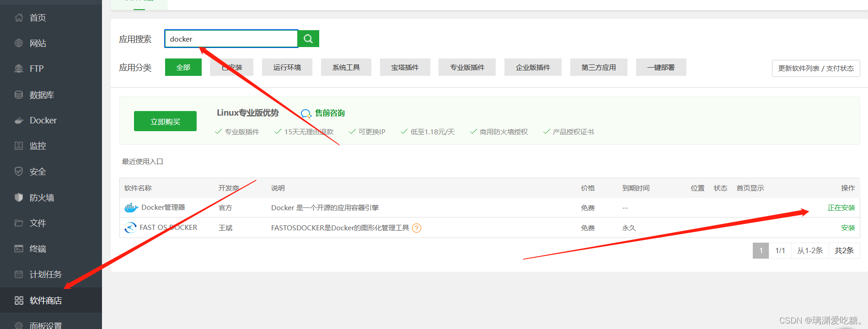Click the Linux专业版优势 heading
Screen dimensions: 868x329
point(247,112)
